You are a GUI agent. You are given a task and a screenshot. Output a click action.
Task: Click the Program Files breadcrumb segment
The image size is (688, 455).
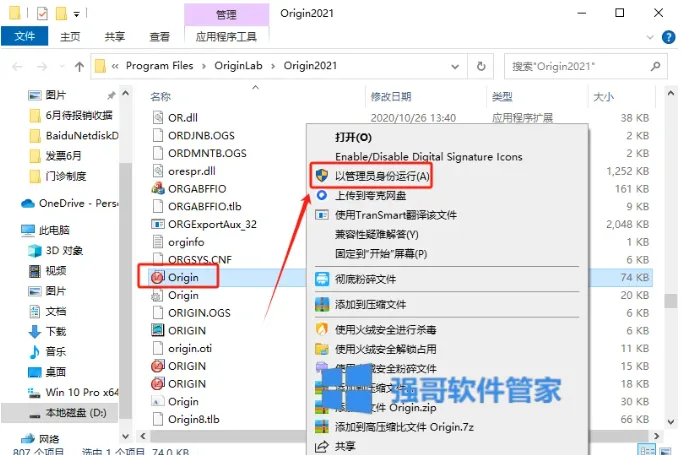pyautogui.click(x=160, y=66)
